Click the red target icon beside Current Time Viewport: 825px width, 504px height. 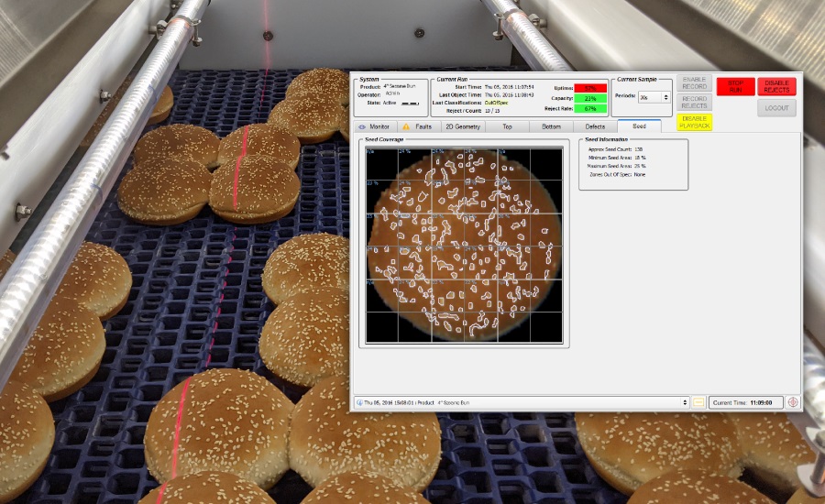point(792,401)
